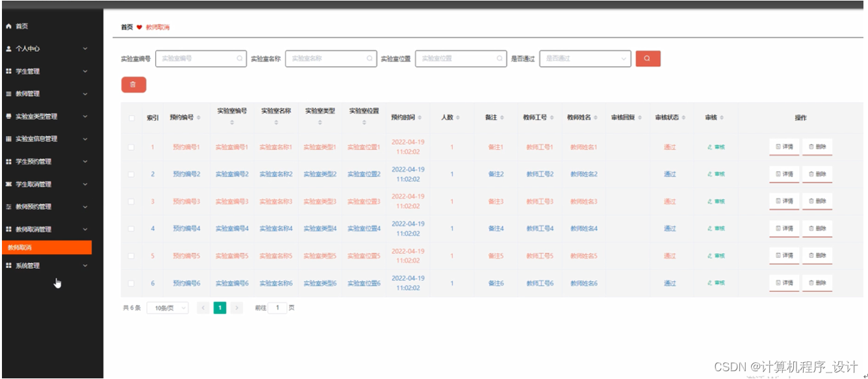Click 首页 in the breadcrumb

click(127, 27)
